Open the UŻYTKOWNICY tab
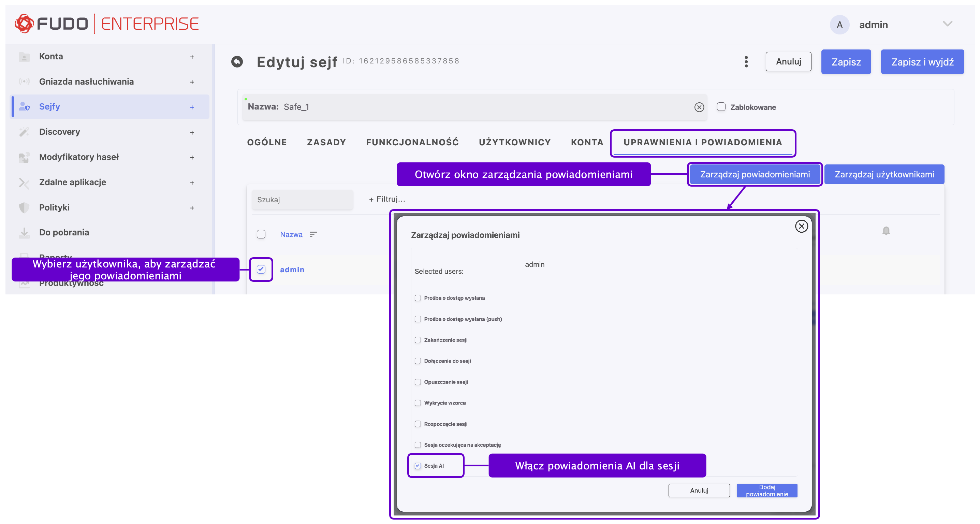 514,142
